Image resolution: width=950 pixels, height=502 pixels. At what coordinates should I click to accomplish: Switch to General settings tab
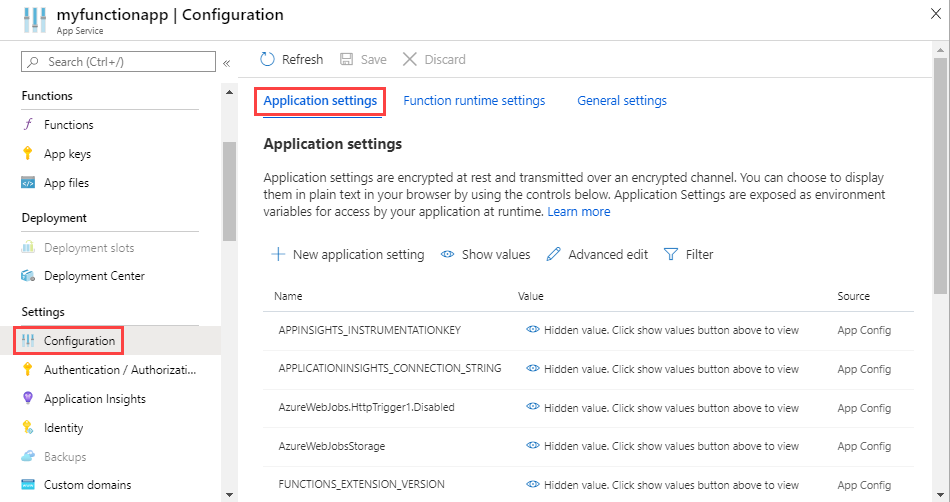622,101
